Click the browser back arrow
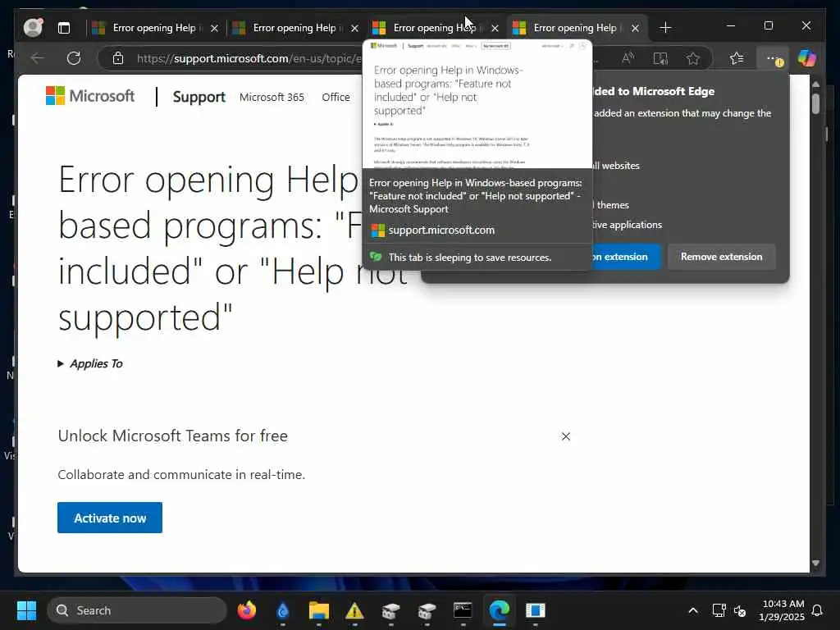The image size is (840, 630). [x=38, y=58]
